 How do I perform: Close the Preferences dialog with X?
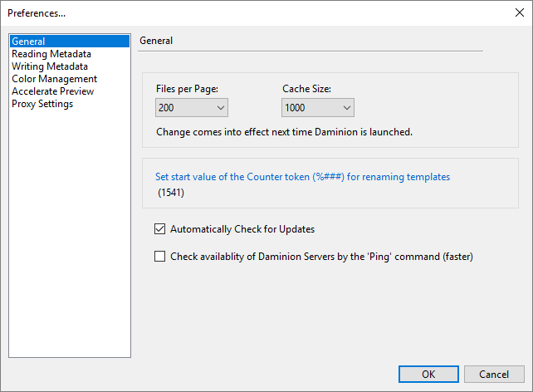(519, 12)
